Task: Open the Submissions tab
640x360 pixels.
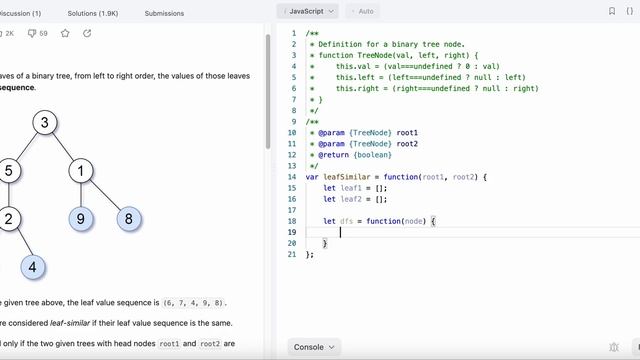Action: tap(164, 13)
